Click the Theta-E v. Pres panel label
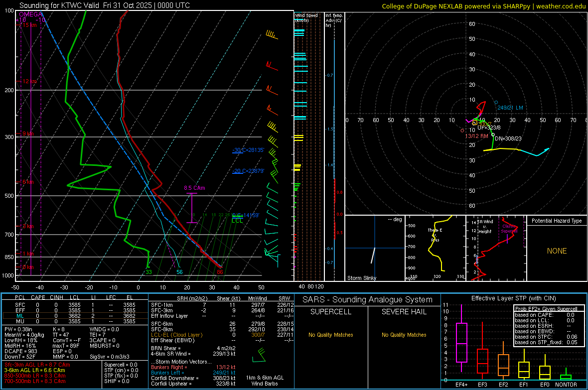The height and width of the screenshot is (390, 588). [x=435, y=235]
